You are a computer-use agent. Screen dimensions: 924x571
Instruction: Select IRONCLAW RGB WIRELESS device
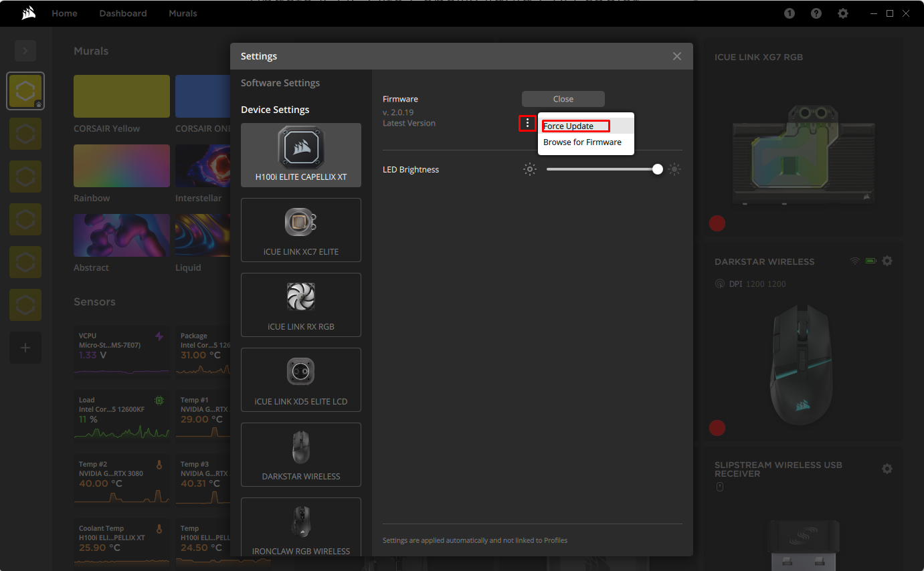tap(301, 527)
